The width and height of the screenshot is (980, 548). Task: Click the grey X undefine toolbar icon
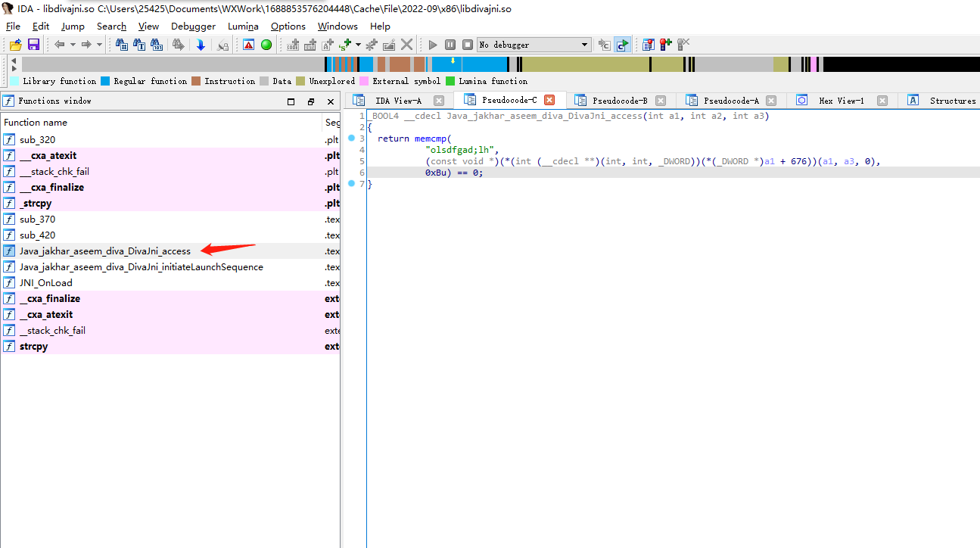pos(406,45)
